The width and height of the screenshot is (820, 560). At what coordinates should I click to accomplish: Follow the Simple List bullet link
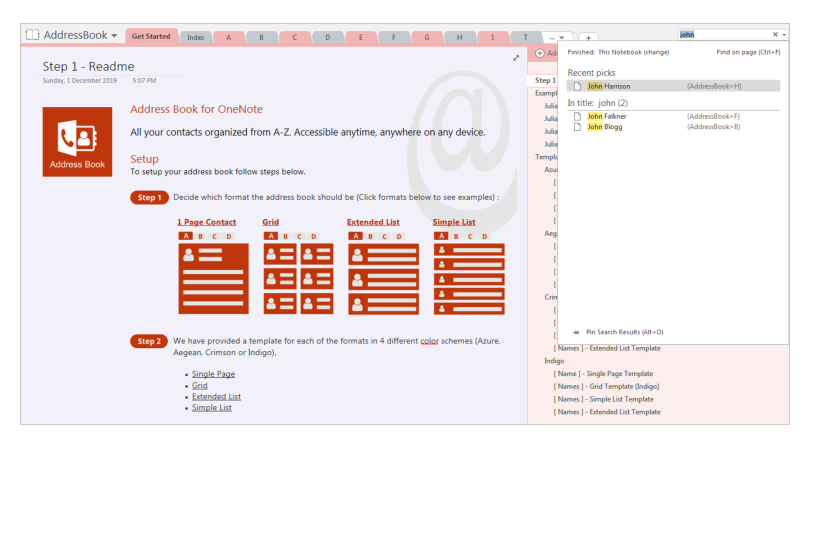click(x=212, y=408)
